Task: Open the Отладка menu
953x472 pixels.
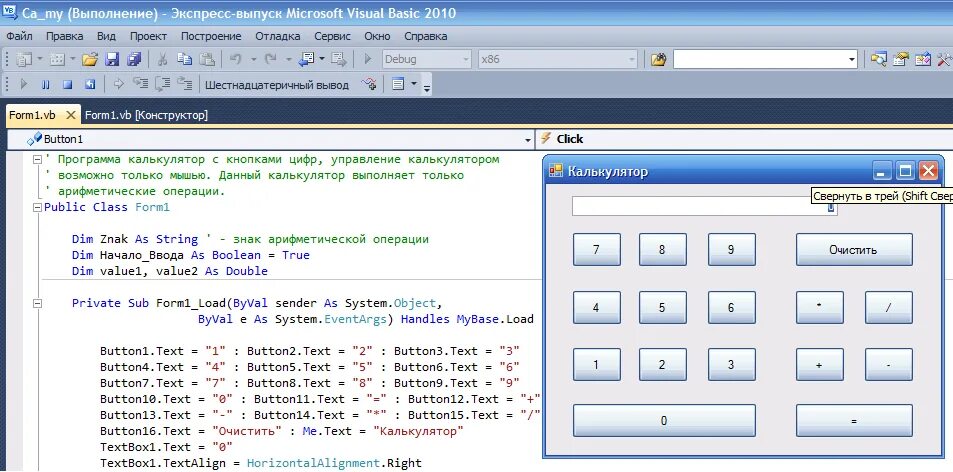Action: pos(277,36)
